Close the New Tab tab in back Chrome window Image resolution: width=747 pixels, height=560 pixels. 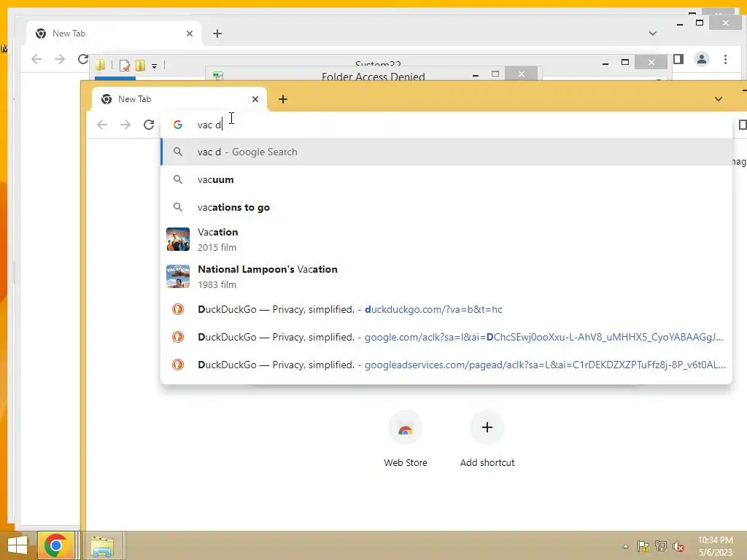click(190, 34)
